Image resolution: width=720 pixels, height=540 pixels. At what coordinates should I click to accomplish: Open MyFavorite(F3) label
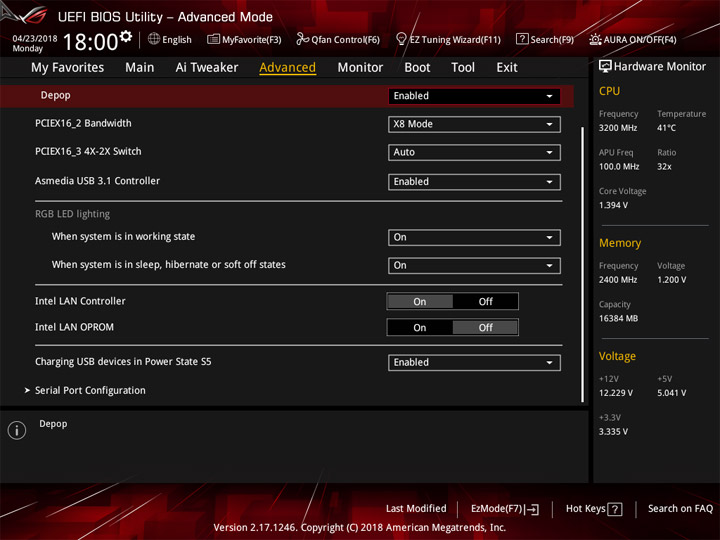coord(252,40)
